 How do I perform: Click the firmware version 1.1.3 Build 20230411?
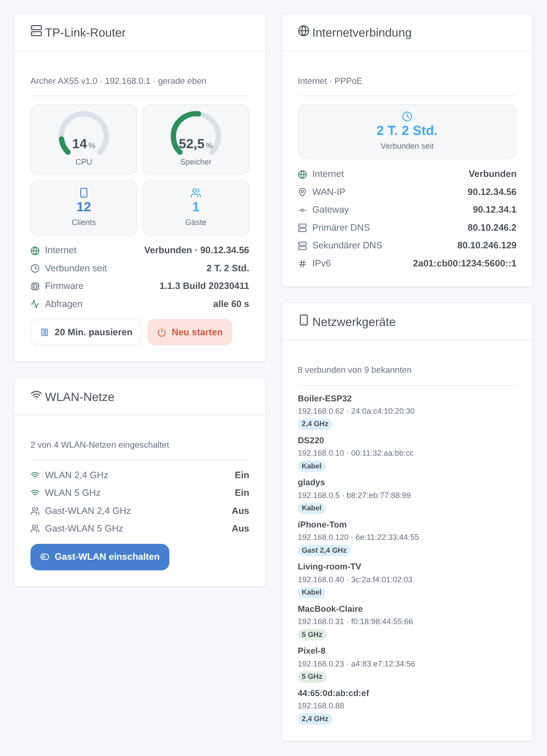point(204,286)
